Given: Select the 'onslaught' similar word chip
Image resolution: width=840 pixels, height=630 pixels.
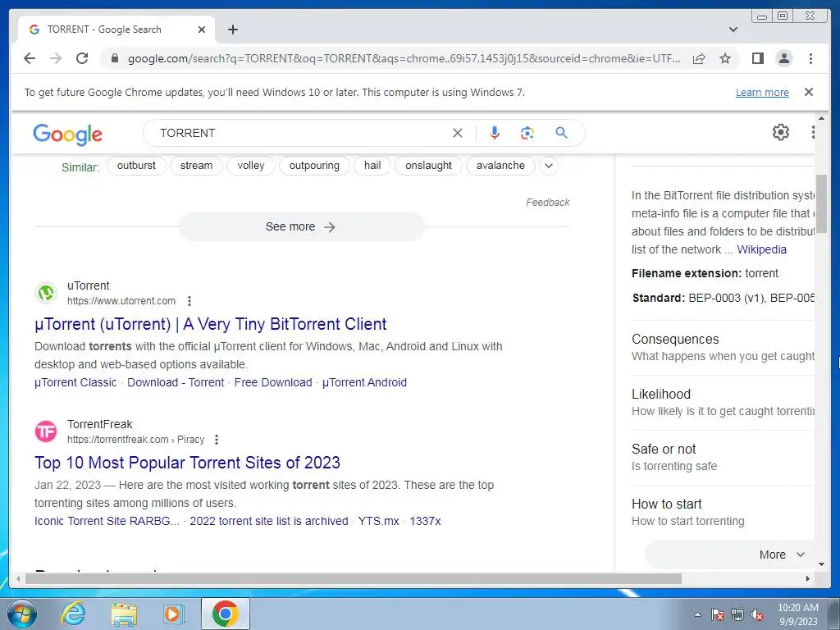Looking at the screenshot, I should [x=428, y=166].
